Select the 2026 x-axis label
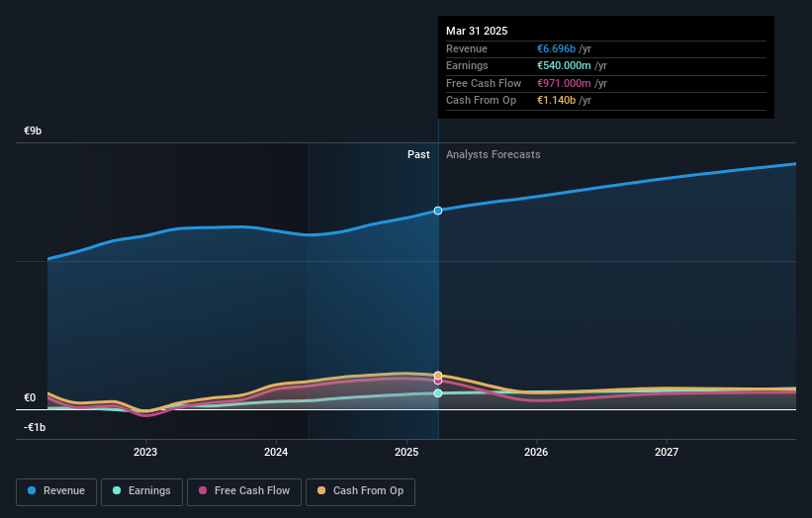The height and width of the screenshot is (518, 812). pyautogui.click(x=536, y=452)
